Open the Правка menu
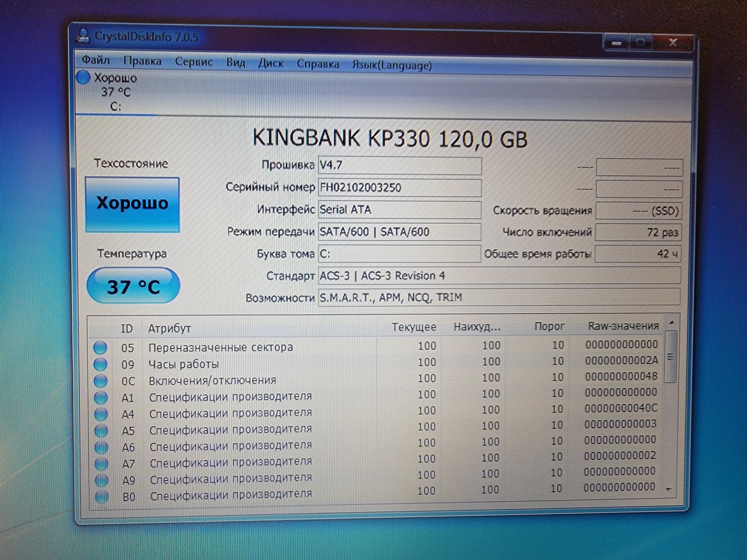The width and height of the screenshot is (747, 560). click(x=142, y=61)
